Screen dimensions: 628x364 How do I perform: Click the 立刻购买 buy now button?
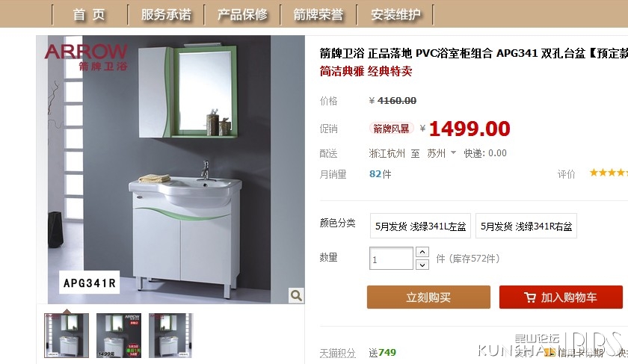(428, 297)
